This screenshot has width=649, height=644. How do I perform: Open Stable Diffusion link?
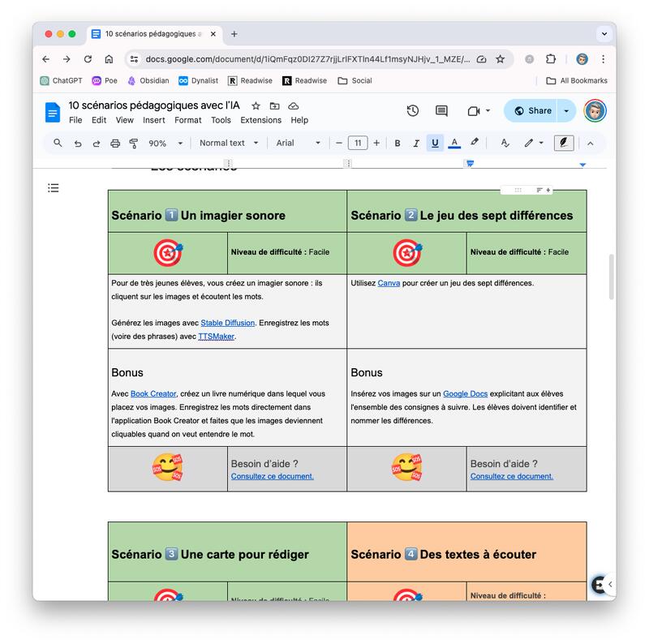[x=228, y=323]
